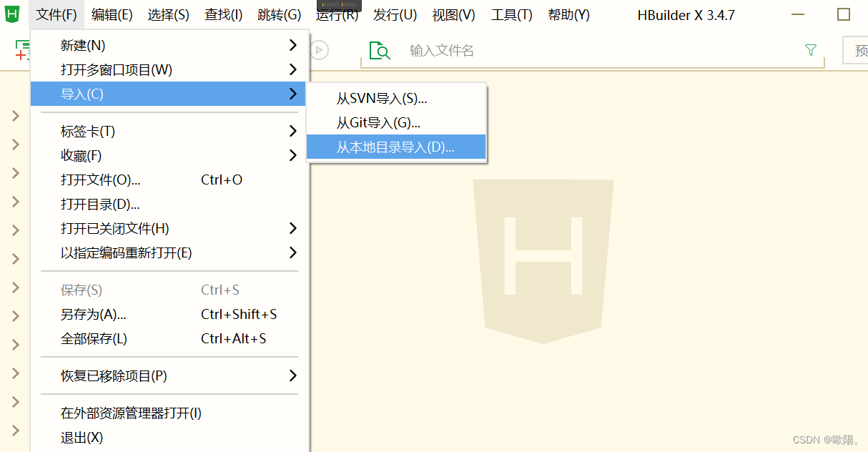Expand the 打开多窗口项目(W) submenu
This screenshot has height=452, width=868.
pos(169,69)
